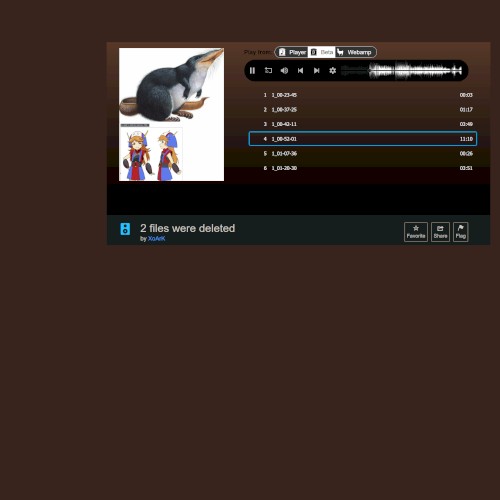Skip back to the previous track
The image size is (500, 500).
click(x=300, y=71)
